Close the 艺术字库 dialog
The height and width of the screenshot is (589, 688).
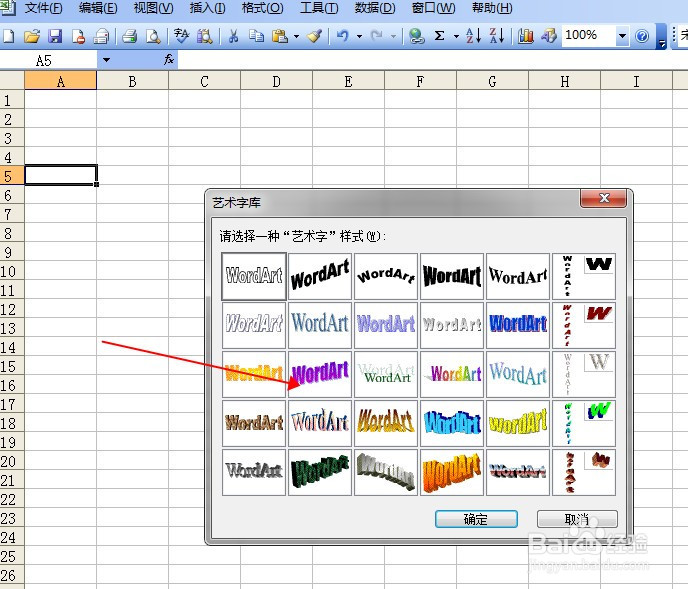pos(604,198)
